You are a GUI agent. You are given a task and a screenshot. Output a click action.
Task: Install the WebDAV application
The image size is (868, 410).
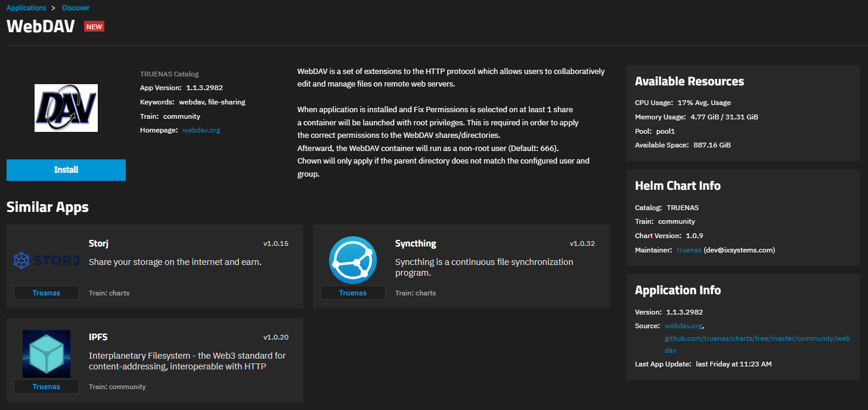pyautogui.click(x=66, y=169)
